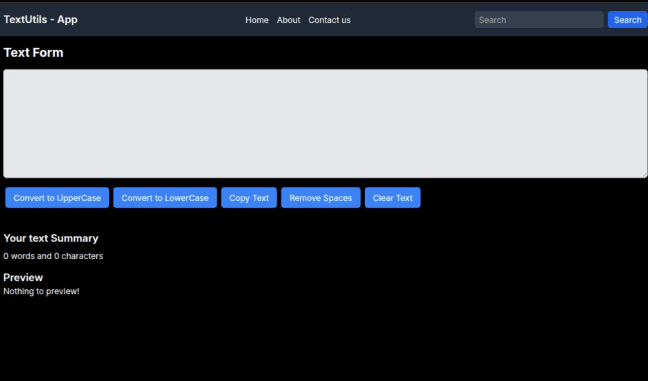This screenshot has height=381, width=648.
Task: Click Convert to LowerCase button
Action: [165, 198]
